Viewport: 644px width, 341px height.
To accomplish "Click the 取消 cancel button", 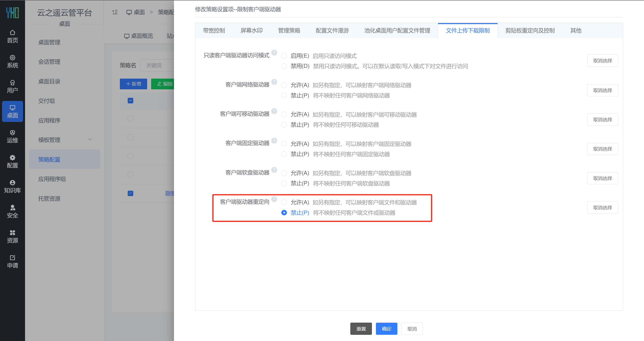I will 412,329.
